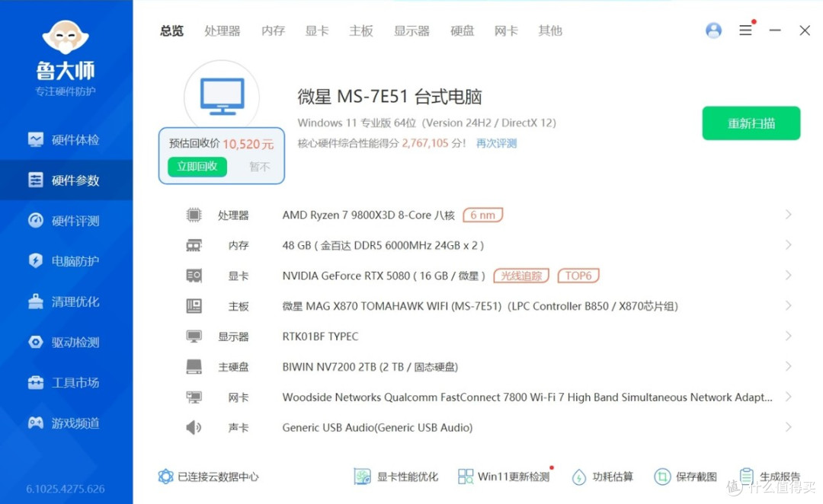This screenshot has height=504, width=823.
Task: Click the 网卡 network adapter icon
Action: pos(194,397)
